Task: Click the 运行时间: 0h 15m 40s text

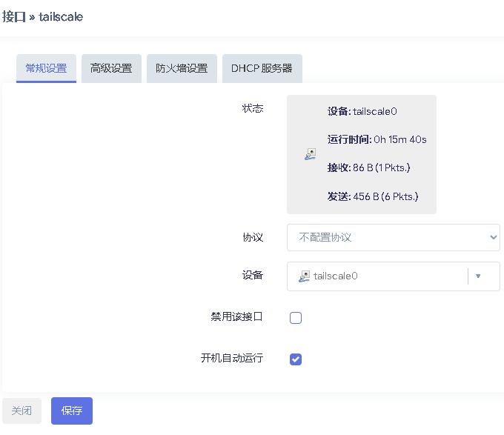Action: 377,139
